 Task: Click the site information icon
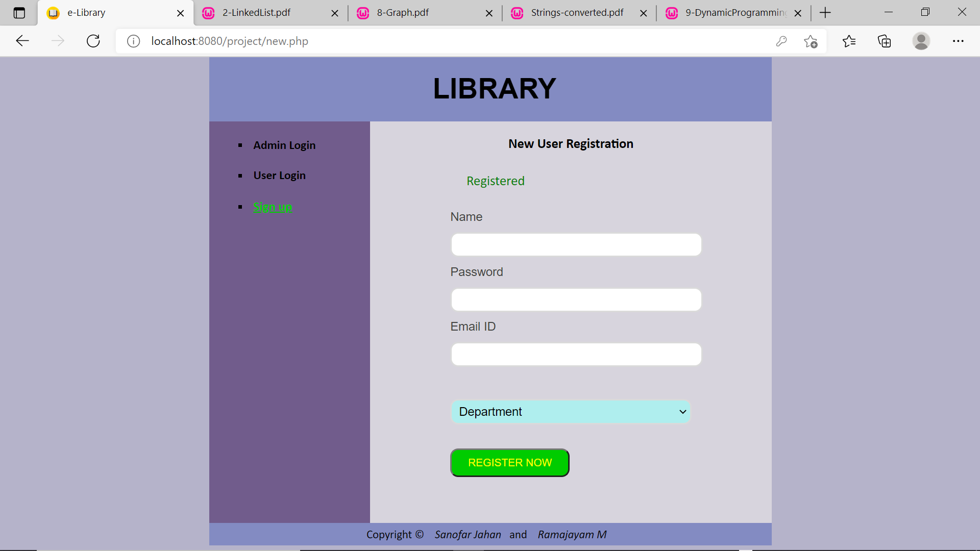pos(133,41)
